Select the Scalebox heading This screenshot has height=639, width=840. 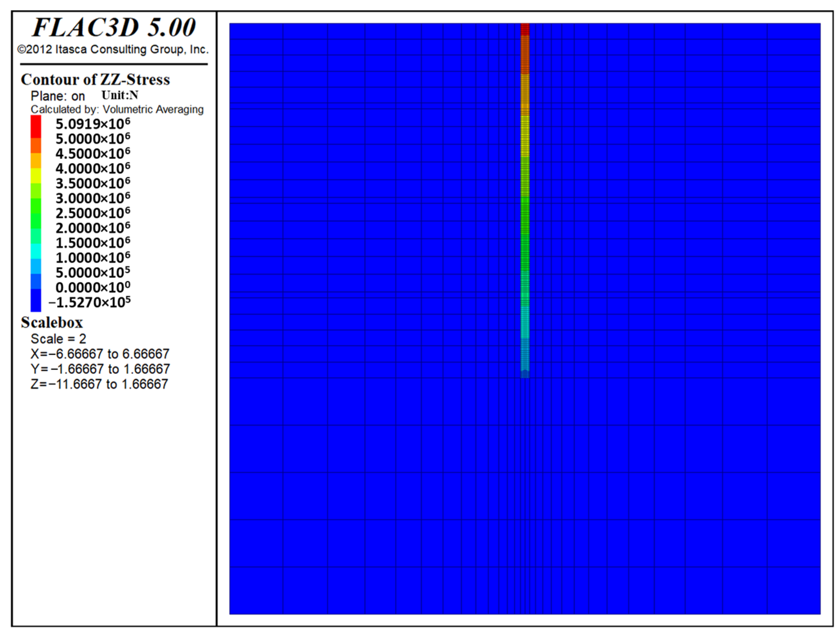pos(52,323)
